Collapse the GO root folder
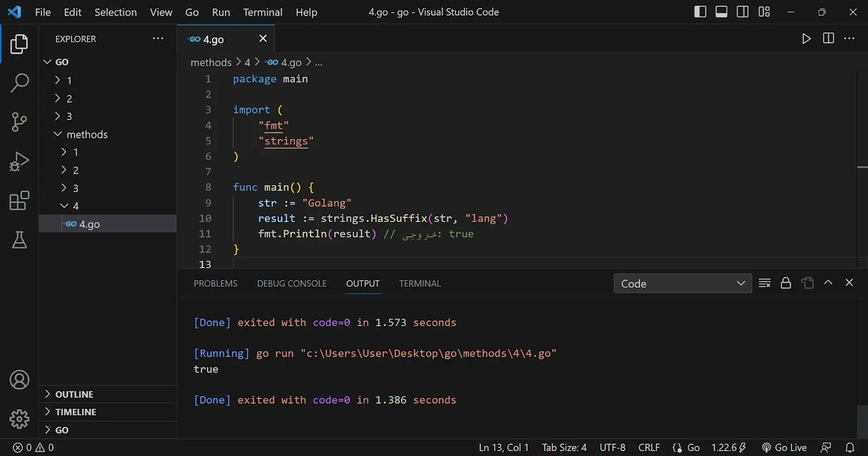Image resolution: width=868 pixels, height=456 pixels. (107, 62)
